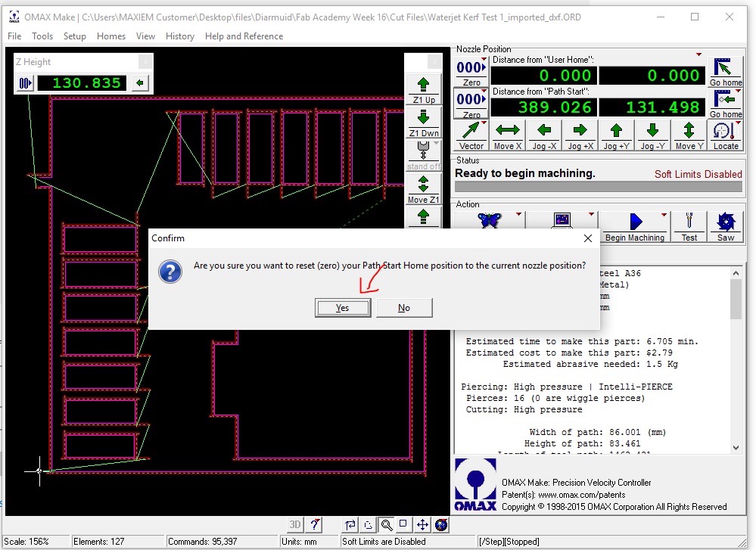
Task: Open the Tools menu
Action: click(x=42, y=36)
